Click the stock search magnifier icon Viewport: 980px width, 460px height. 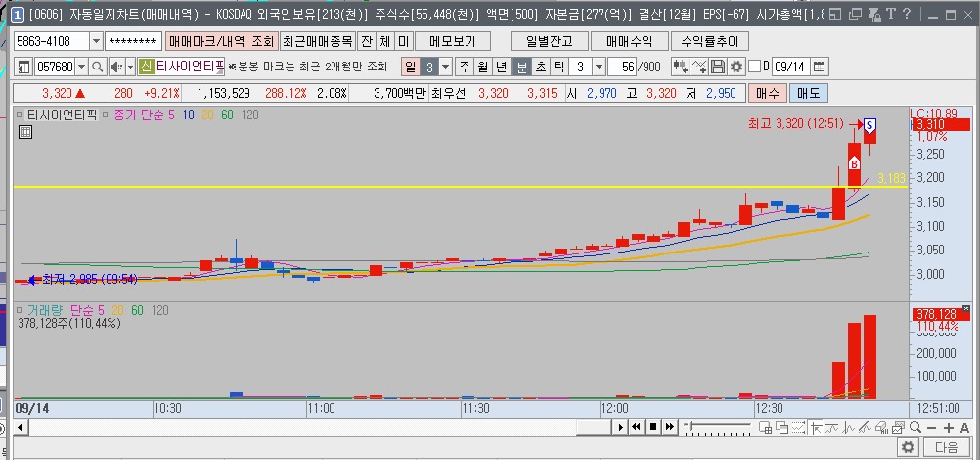98,67
